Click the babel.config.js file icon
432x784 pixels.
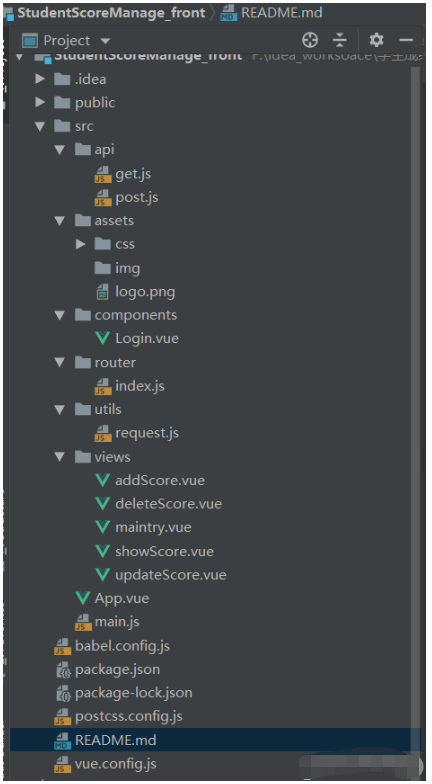coord(63,646)
